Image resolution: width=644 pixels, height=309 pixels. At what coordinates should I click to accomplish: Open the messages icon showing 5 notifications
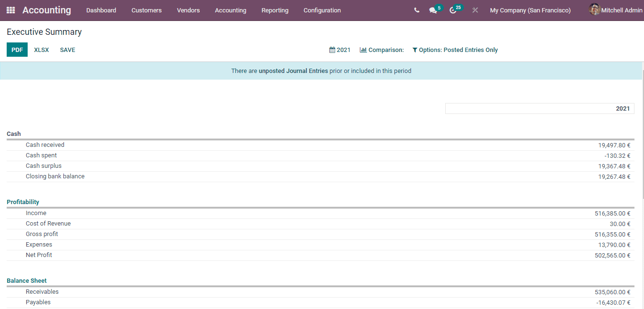[x=433, y=10]
